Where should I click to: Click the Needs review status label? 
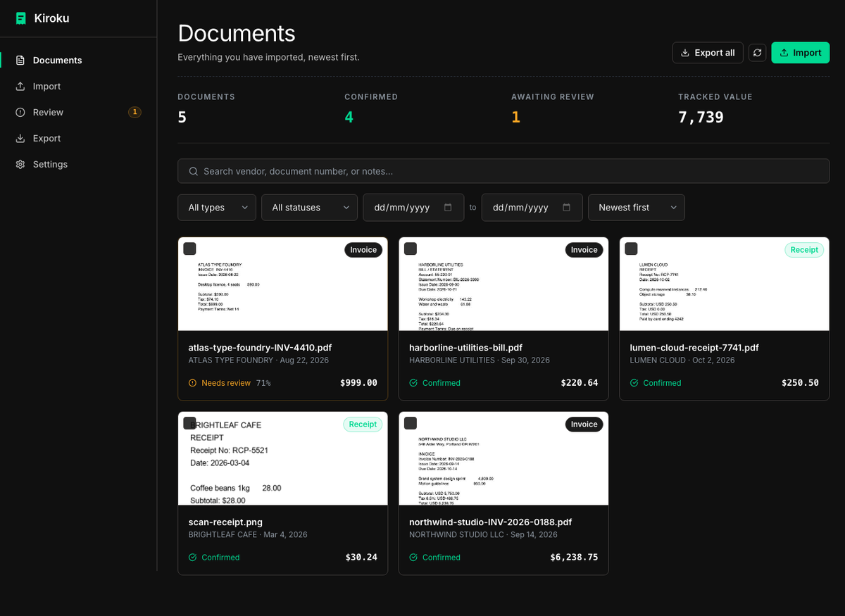[226, 383]
